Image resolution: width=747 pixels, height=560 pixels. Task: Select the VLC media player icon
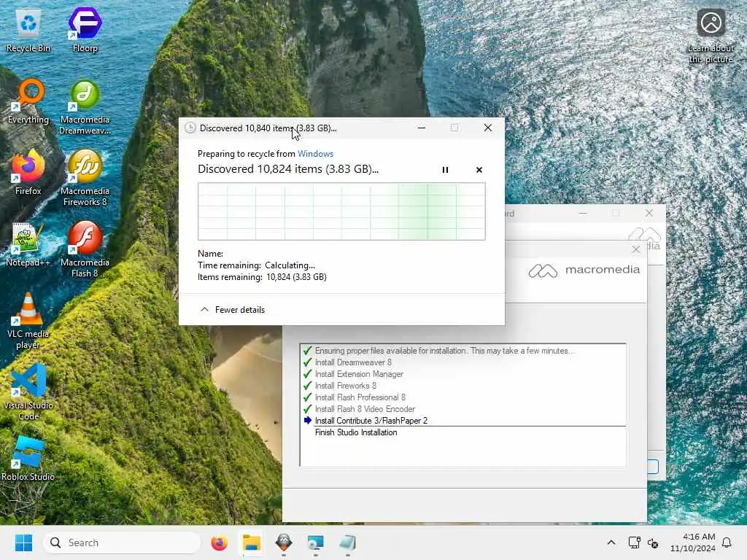[28, 321]
